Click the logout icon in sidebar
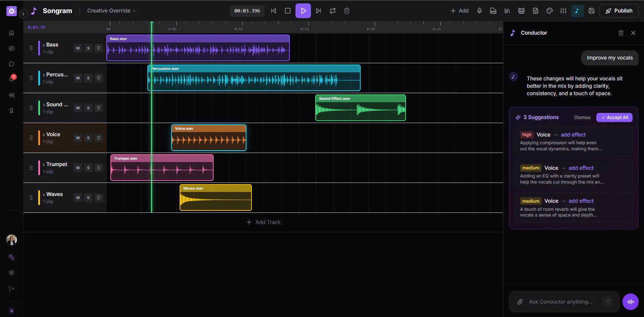 (11, 288)
